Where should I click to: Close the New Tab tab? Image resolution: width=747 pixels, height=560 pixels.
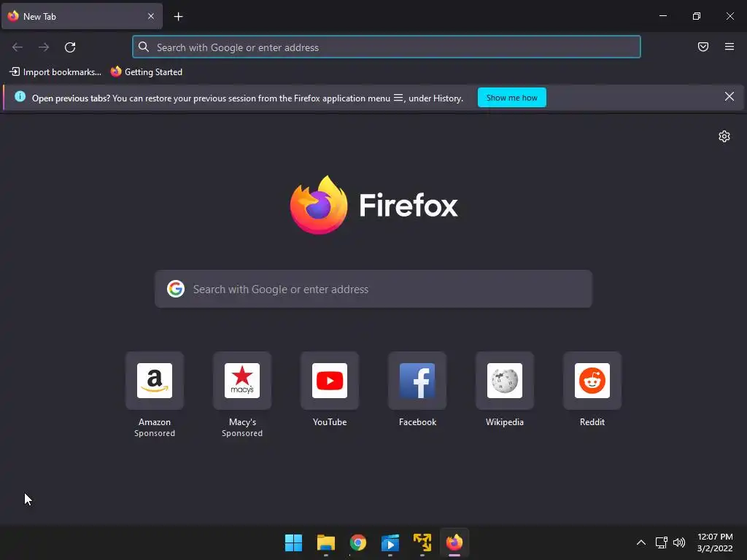(150, 16)
